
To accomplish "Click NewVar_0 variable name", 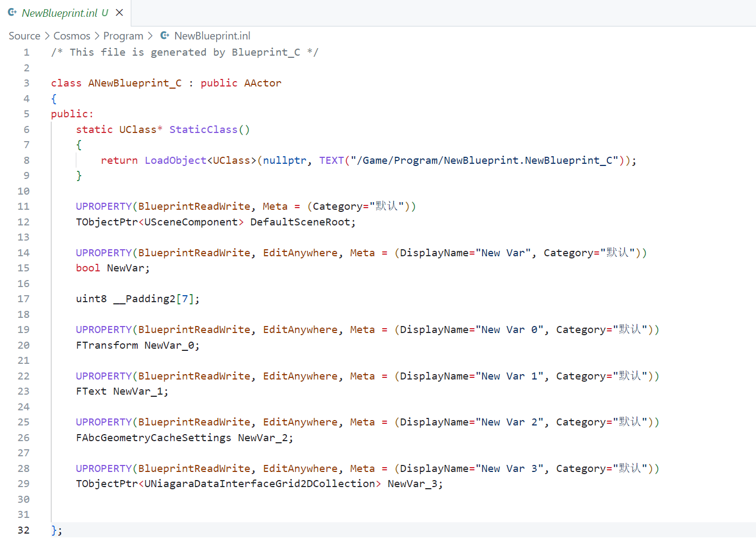I will point(169,345).
